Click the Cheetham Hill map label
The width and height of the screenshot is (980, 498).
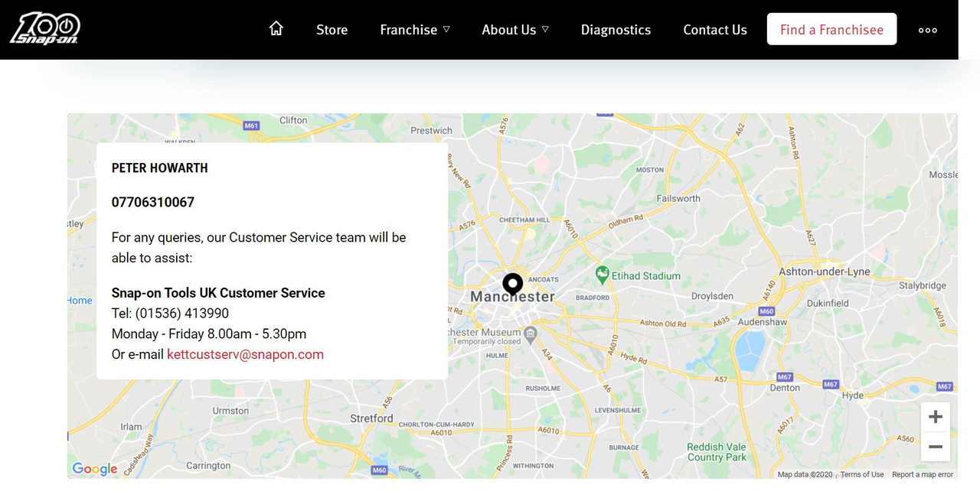pos(524,220)
